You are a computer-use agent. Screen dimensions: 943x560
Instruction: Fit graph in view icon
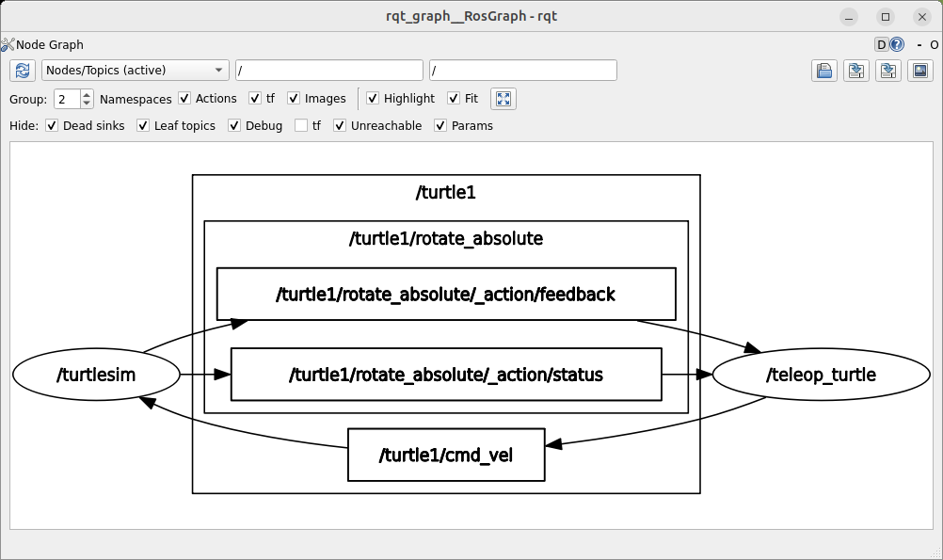(503, 99)
